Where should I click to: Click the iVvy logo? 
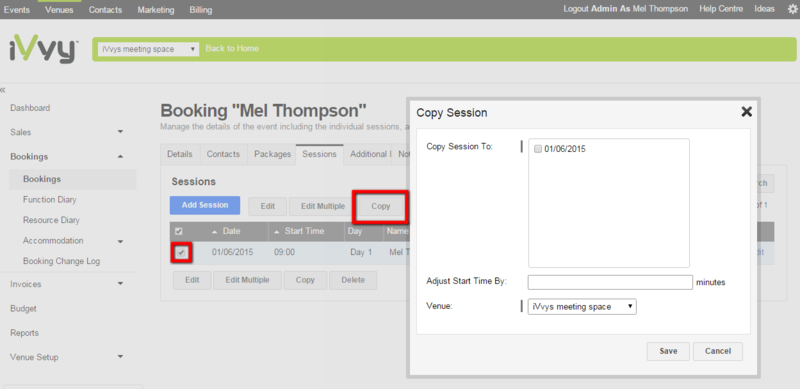pos(43,49)
